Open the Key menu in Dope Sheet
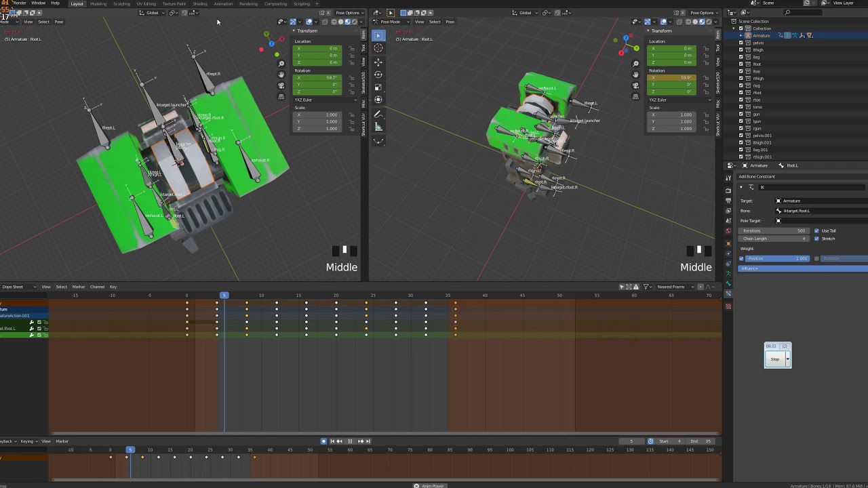Viewport: 868px width, 488px height. 113,287
